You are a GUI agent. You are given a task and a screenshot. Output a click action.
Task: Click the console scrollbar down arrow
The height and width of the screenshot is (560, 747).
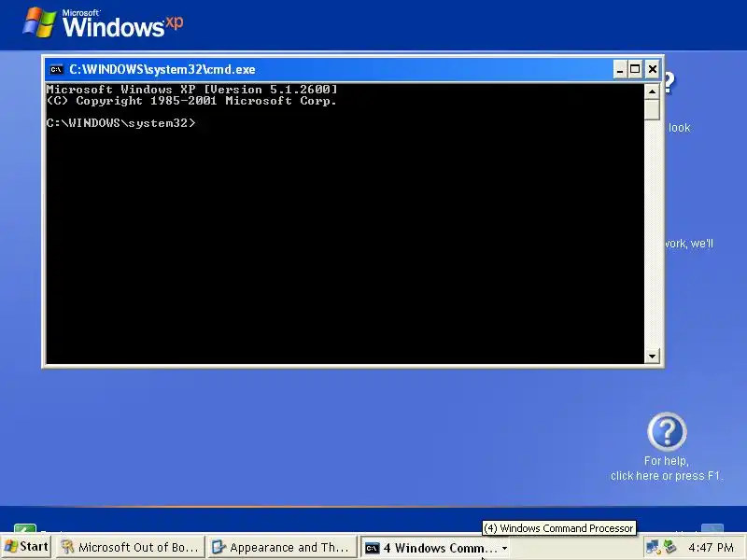(652, 356)
